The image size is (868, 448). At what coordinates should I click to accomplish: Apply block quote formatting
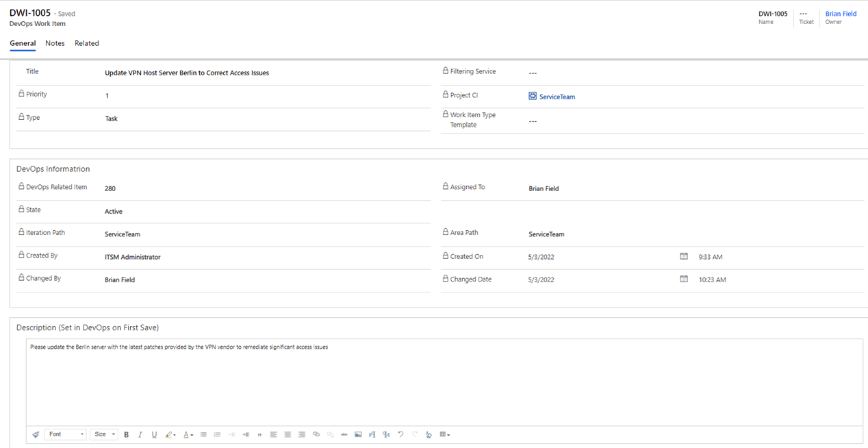coord(259,434)
